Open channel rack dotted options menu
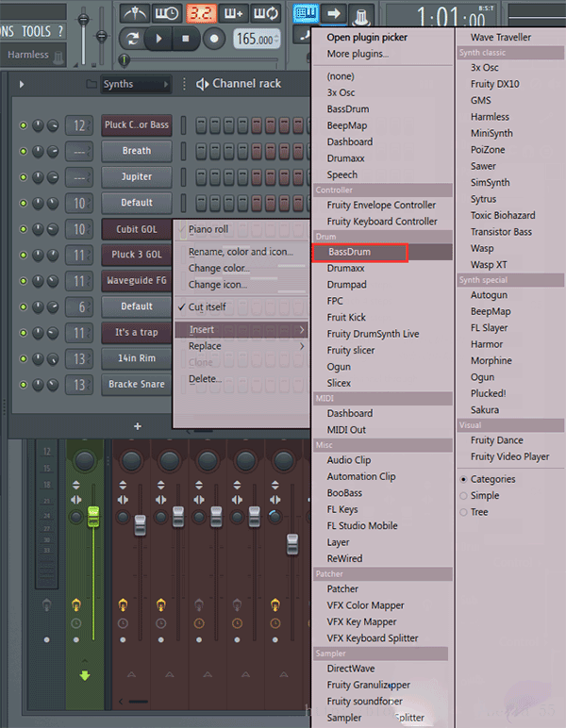 click(x=184, y=84)
